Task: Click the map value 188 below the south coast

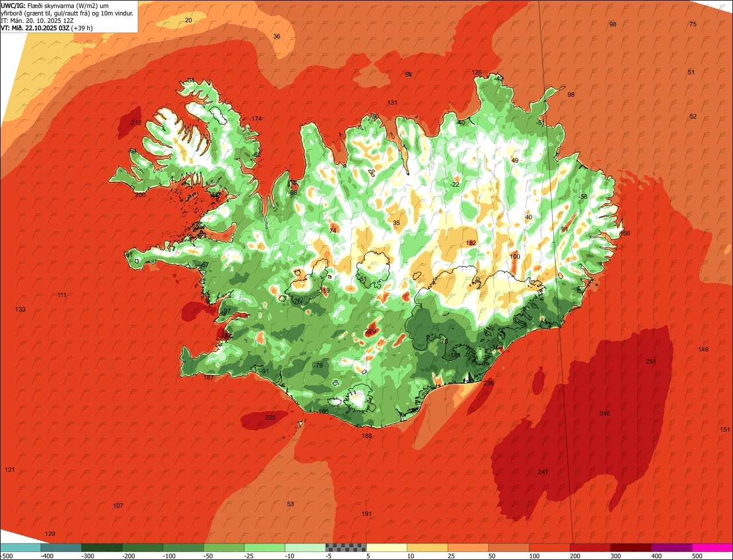Action: pos(366,436)
